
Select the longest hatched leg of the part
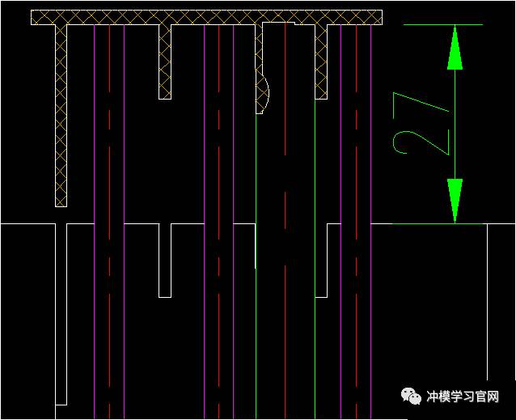click(61, 116)
